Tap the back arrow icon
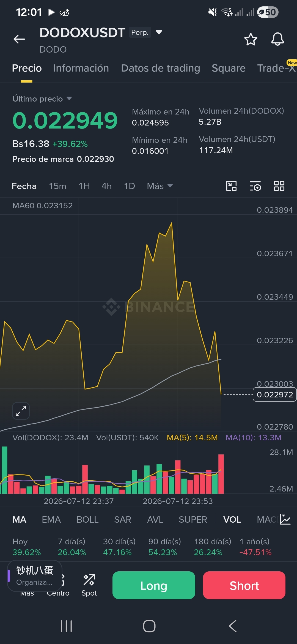This screenshot has width=297, height=644. pyautogui.click(x=19, y=39)
